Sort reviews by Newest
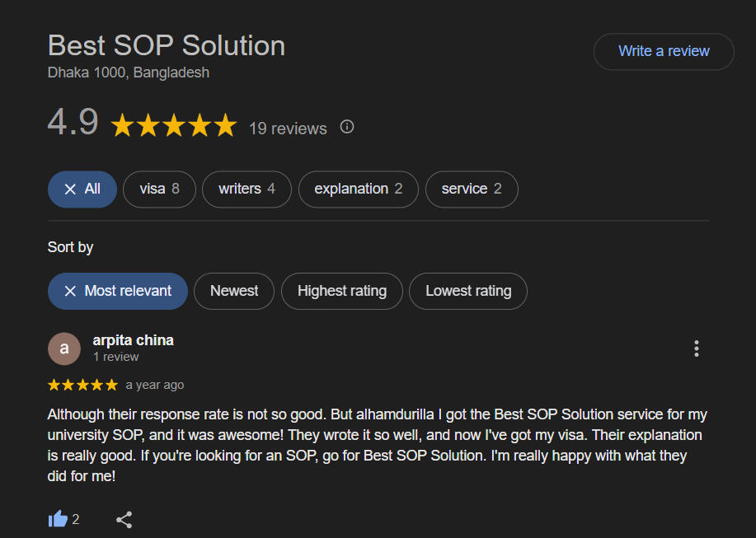This screenshot has width=756, height=538. point(234,291)
